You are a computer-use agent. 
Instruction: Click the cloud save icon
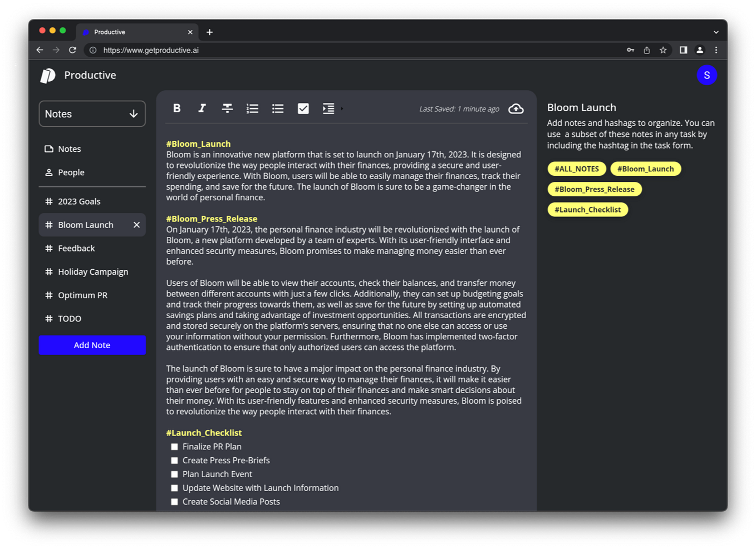(516, 109)
